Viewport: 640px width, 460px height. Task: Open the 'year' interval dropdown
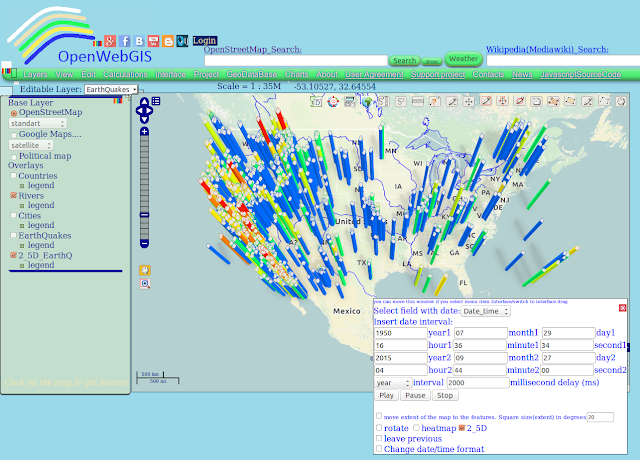click(x=393, y=383)
